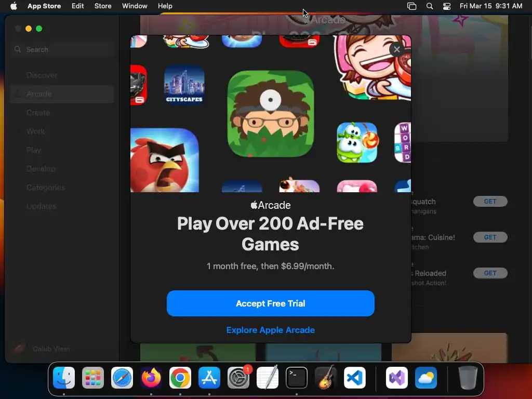The width and height of the screenshot is (532, 399).
Task: Open the user account at sidebar bottom
Action: [41, 349]
